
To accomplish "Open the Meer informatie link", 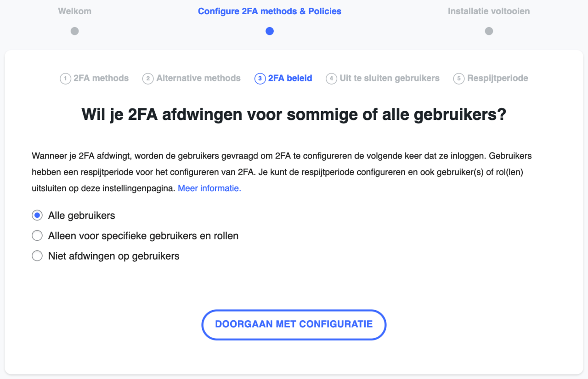I will pos(209,188).
